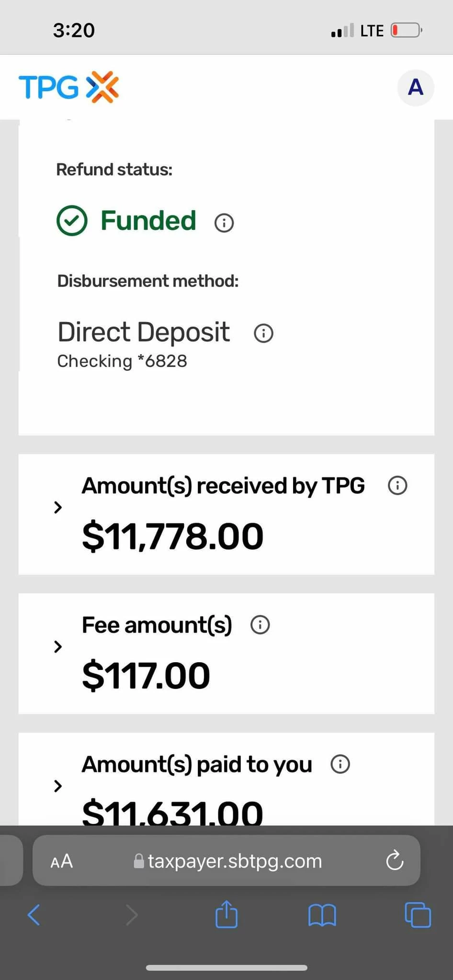Tap the info icon next to Funded
This screenshot has height=980, width=453.
pos(224,223)
